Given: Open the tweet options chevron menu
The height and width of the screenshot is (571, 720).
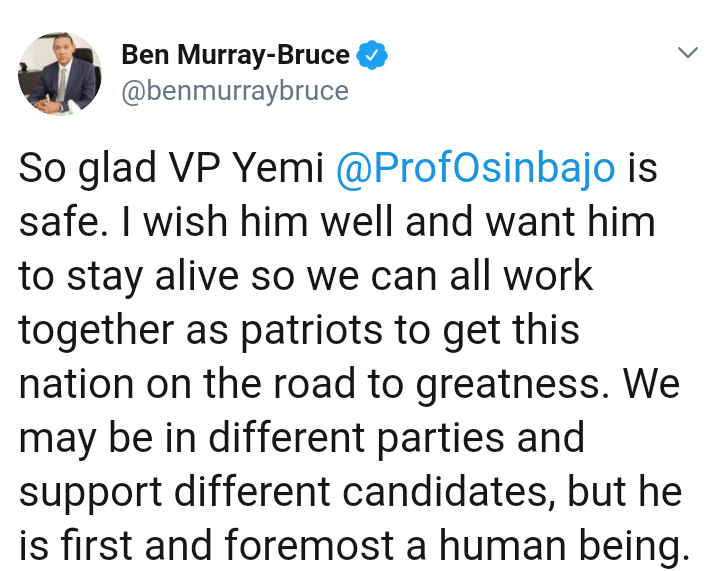Looking at the screenshot, I should tap(687, 52).
